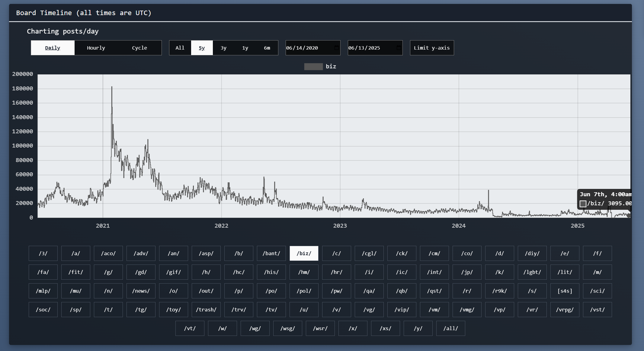Image resolution: width=644 pixels, height=351 pixels.
Task: Select the /wsg/ board button
Action: point(288,328)
